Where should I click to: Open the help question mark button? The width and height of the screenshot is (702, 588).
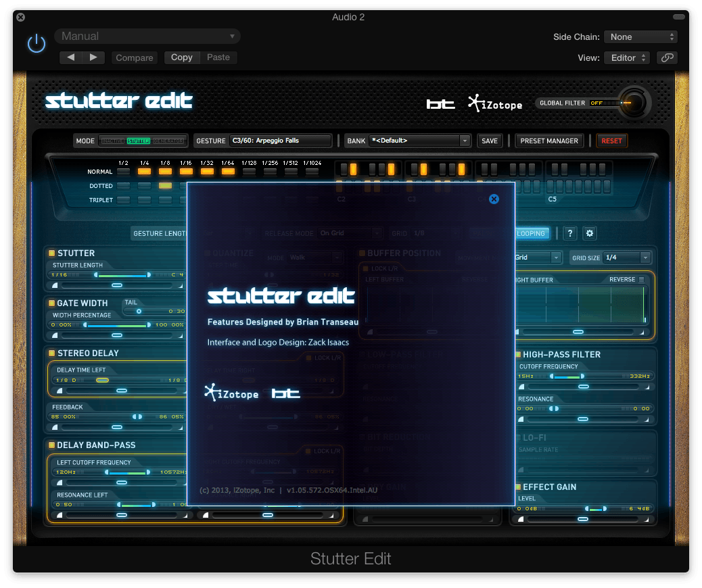point(569,233)
